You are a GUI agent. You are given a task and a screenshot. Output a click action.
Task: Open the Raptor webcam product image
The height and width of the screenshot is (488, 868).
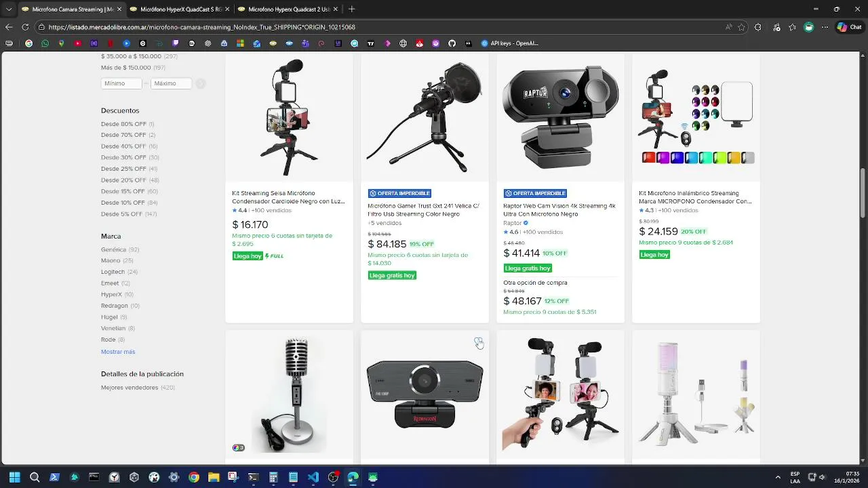[560, 117]
